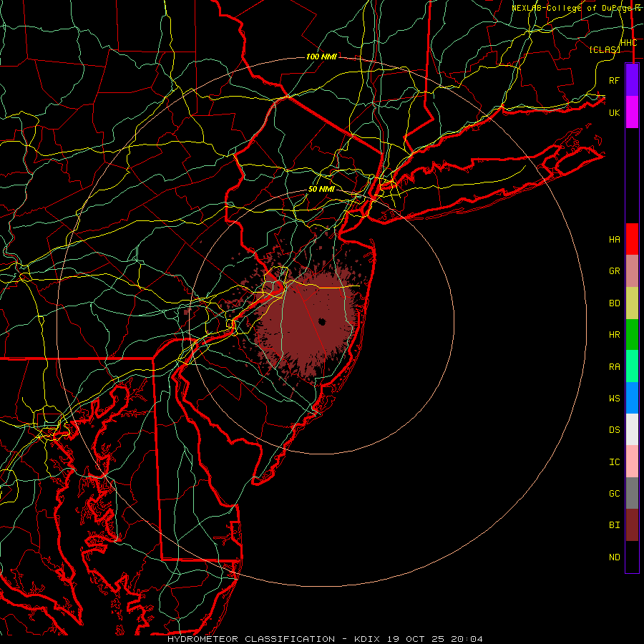Viewport: 644px width, 644px height.
Task: Click the BI legend label
Action: point(614,525)
